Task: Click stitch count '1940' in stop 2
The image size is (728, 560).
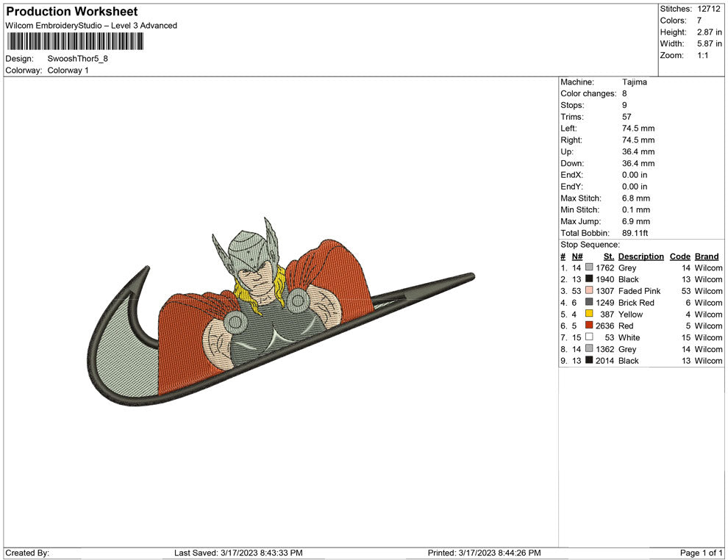Action: point(605,279)
